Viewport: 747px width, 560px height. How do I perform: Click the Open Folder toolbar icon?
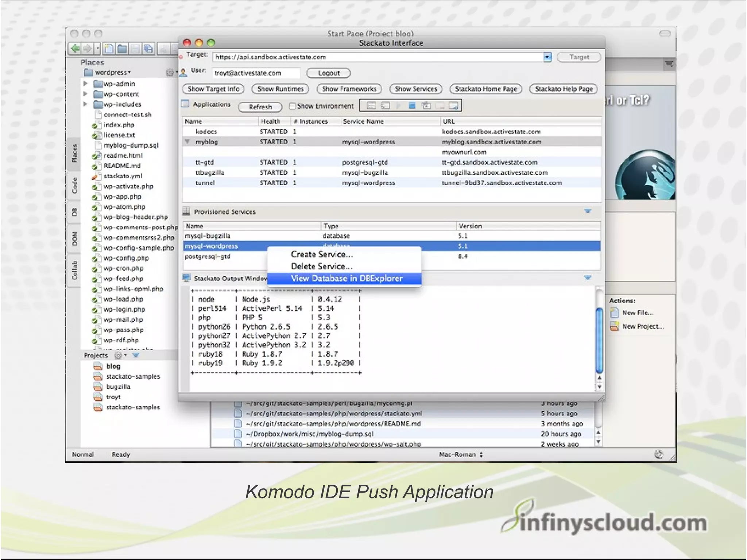(122, 48)
